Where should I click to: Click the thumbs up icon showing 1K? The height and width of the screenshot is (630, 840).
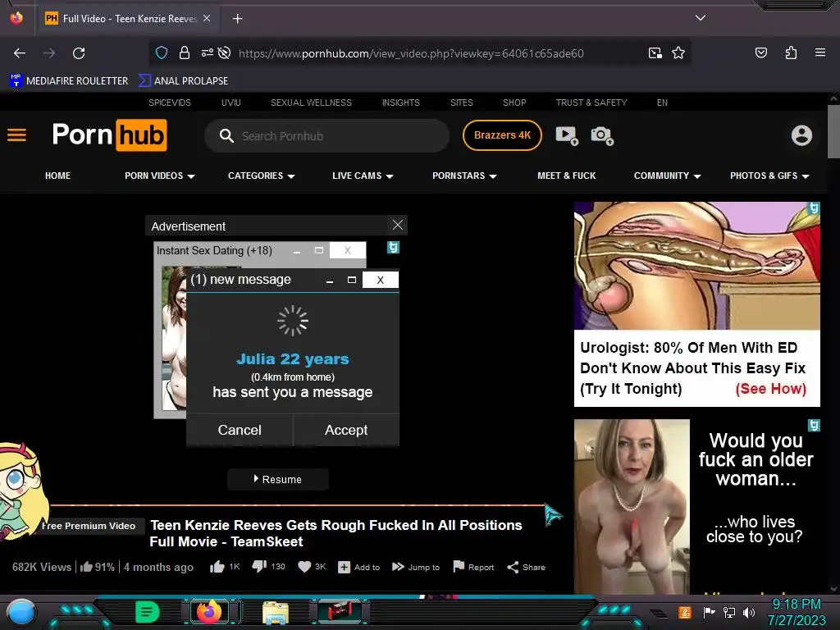point(217,567)
